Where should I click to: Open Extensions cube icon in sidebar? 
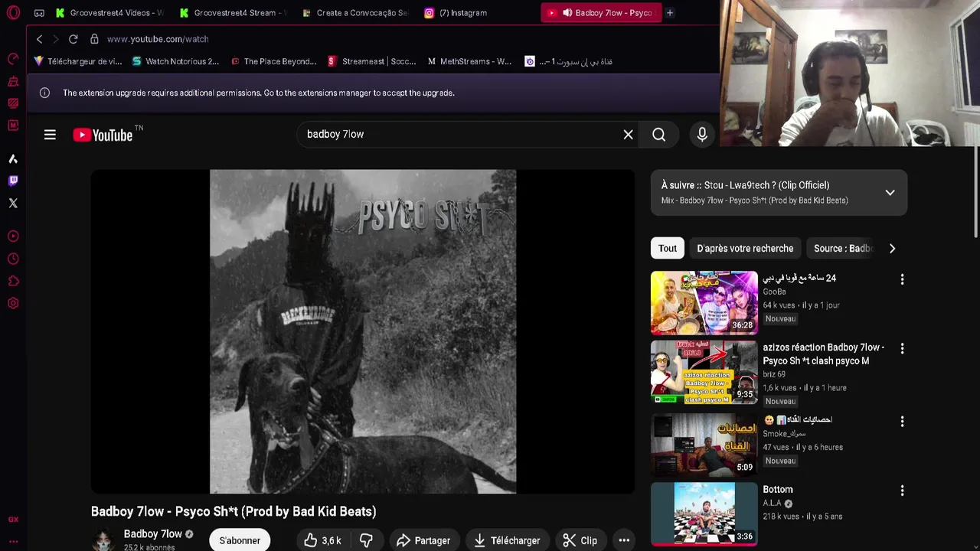pos(13,281)
